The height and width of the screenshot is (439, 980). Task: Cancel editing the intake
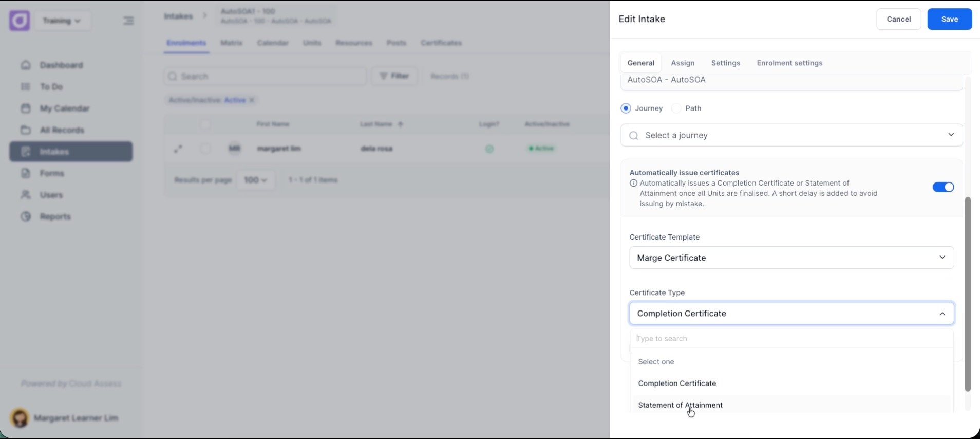(898, 19)
